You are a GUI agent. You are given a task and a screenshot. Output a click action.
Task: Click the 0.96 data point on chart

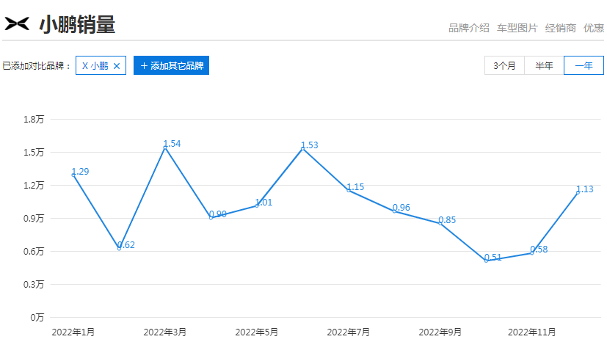[x=394, y=211]
